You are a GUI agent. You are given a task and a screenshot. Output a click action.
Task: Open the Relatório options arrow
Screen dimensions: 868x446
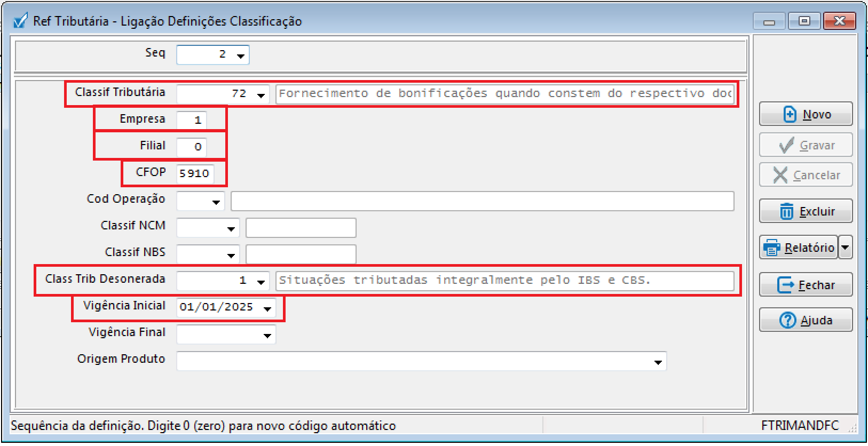845,248
